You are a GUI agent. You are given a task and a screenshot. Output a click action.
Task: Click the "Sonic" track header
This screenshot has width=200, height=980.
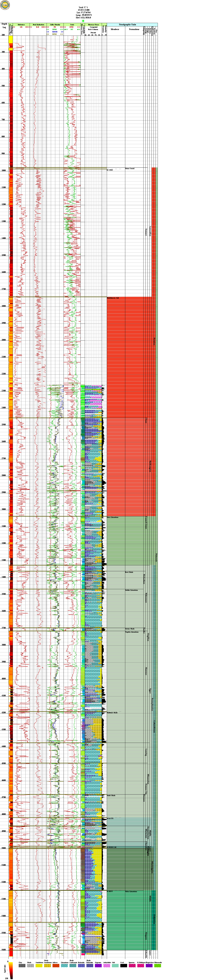[72, 24]
